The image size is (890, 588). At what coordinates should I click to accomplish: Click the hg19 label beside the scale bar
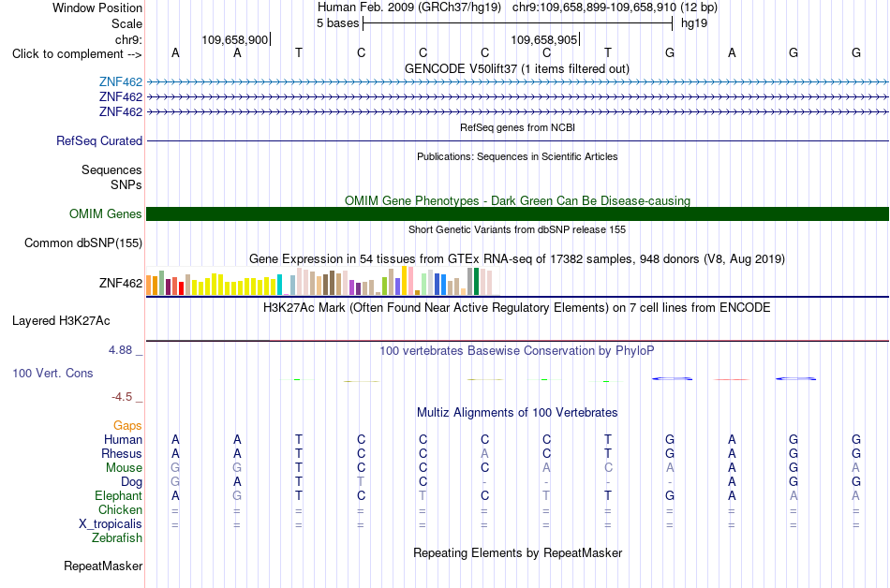tap(694, 23)
